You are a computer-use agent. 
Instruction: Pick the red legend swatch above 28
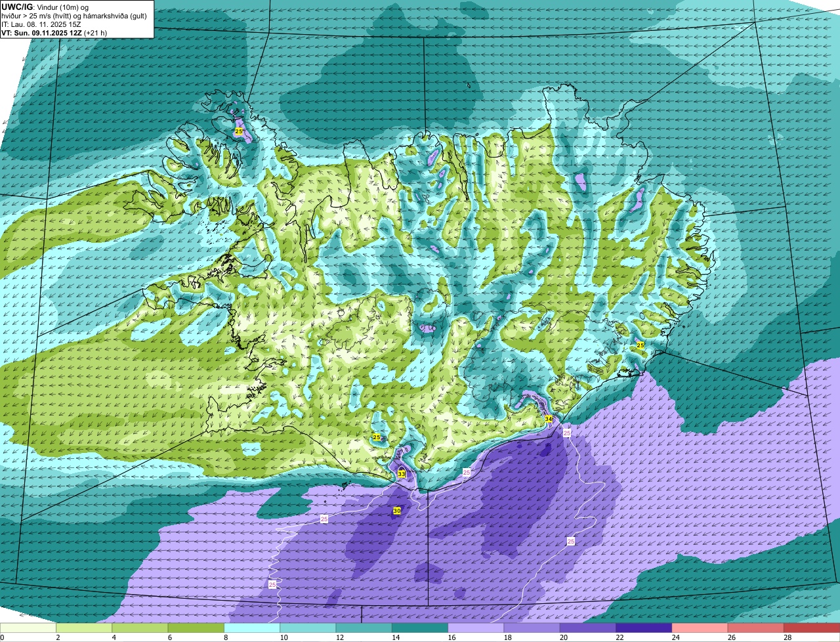pyautogui.click(x=811, y=628)
